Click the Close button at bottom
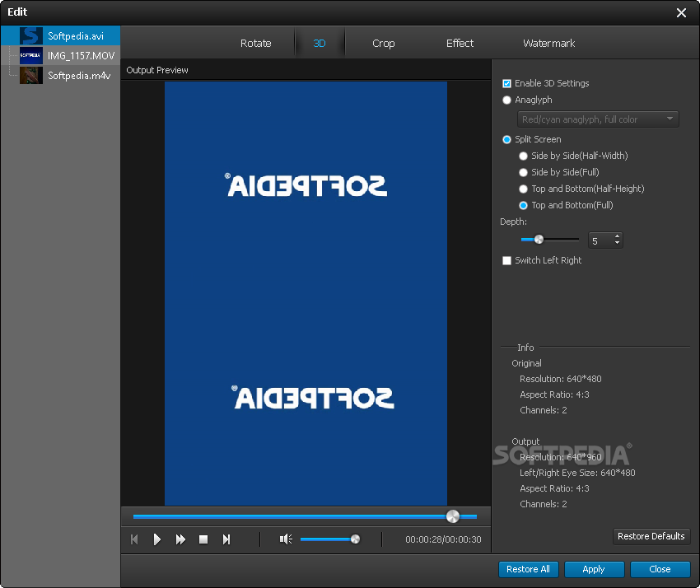Image resolution: width=700 pixels, height=588 pixels. click(660, 569)
